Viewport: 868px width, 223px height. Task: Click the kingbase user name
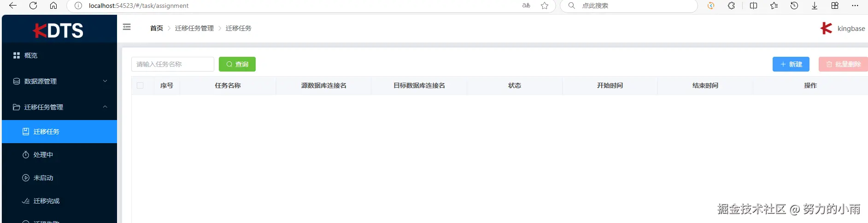851,29
